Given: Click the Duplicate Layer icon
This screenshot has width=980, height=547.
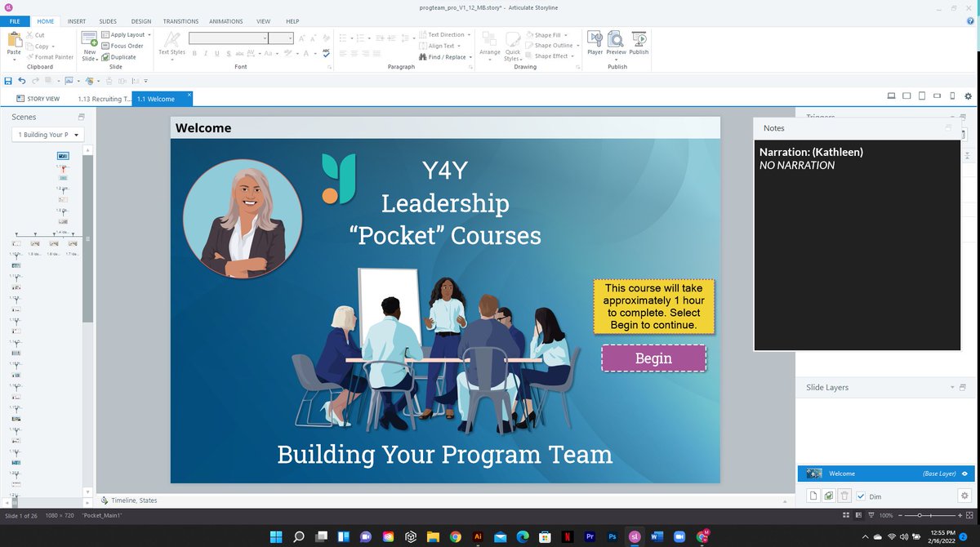Looking at the screenshot, I should [x=829, y=496].
